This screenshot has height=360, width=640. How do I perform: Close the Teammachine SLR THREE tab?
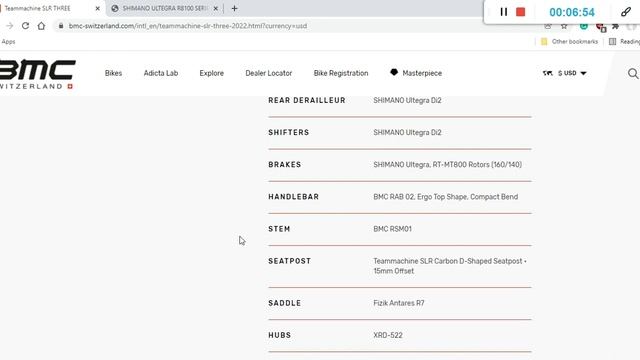click(98, 8)
